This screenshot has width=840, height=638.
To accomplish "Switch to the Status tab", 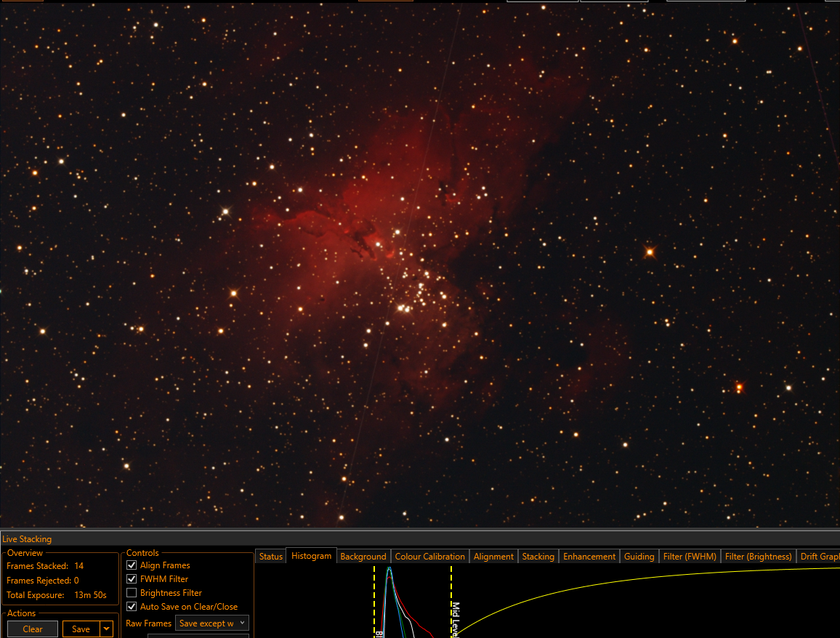I will tap(270, 557).
